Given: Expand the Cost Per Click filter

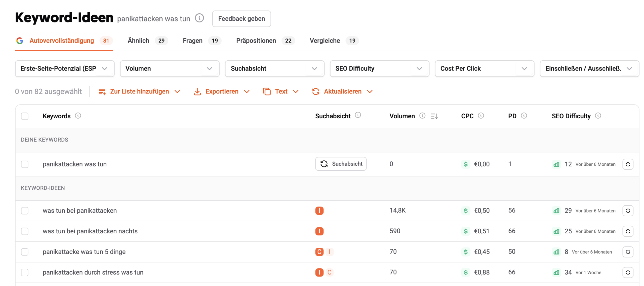Looking at the screenshot, I should [484, 68].
